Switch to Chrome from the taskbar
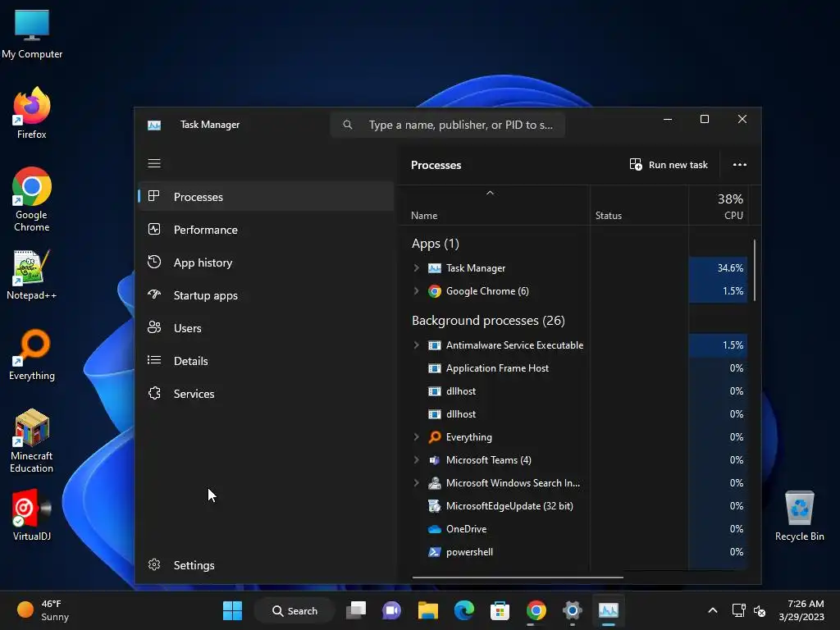Image resolution: width=840 pixels, height=630 pixels. pos(536,610)
